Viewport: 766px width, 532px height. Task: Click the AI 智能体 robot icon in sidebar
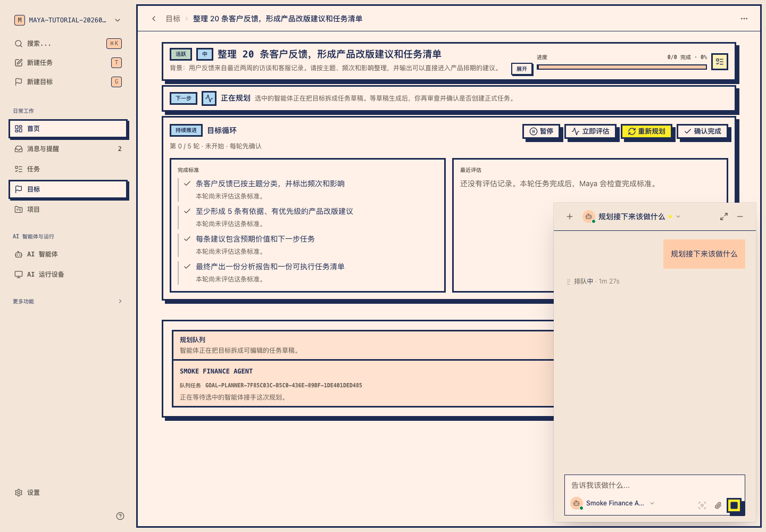[19, 254]
